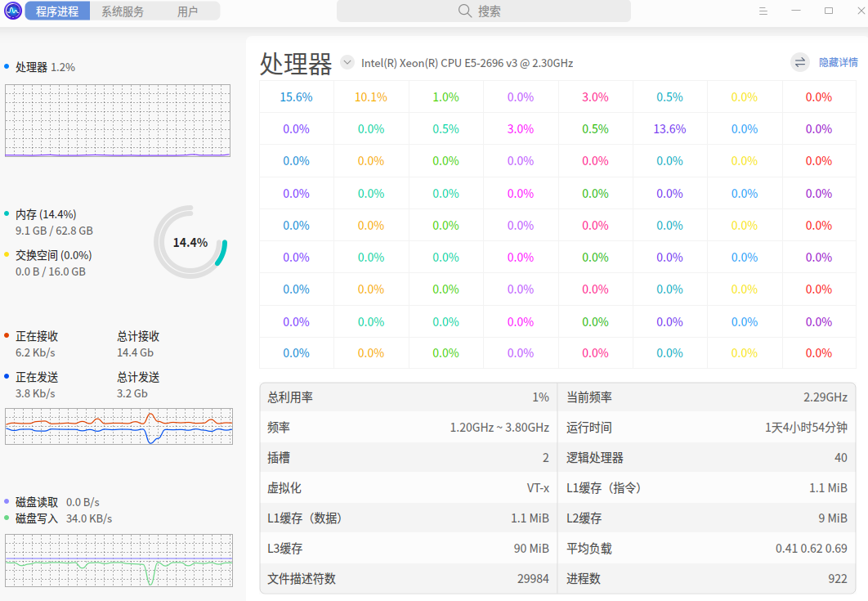Open the hamburger main menu
This screenshot has height=601, width=868.
763,11
